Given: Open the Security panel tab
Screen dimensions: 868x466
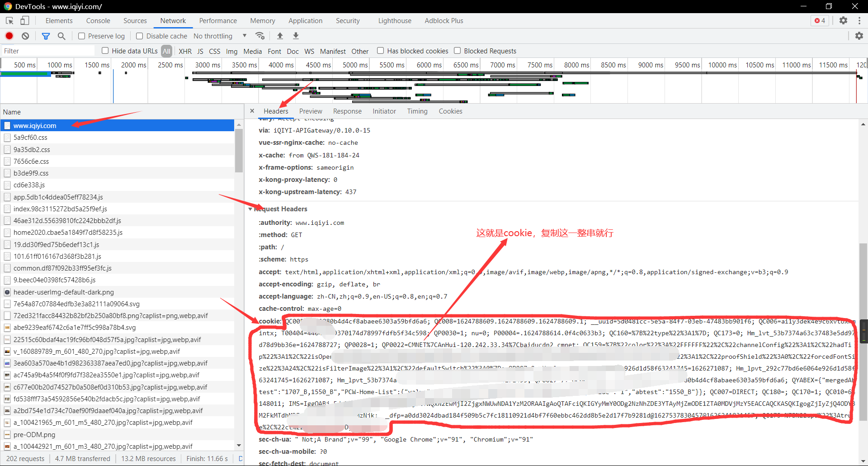Looking at the screenshot, I should pos(348,20).
